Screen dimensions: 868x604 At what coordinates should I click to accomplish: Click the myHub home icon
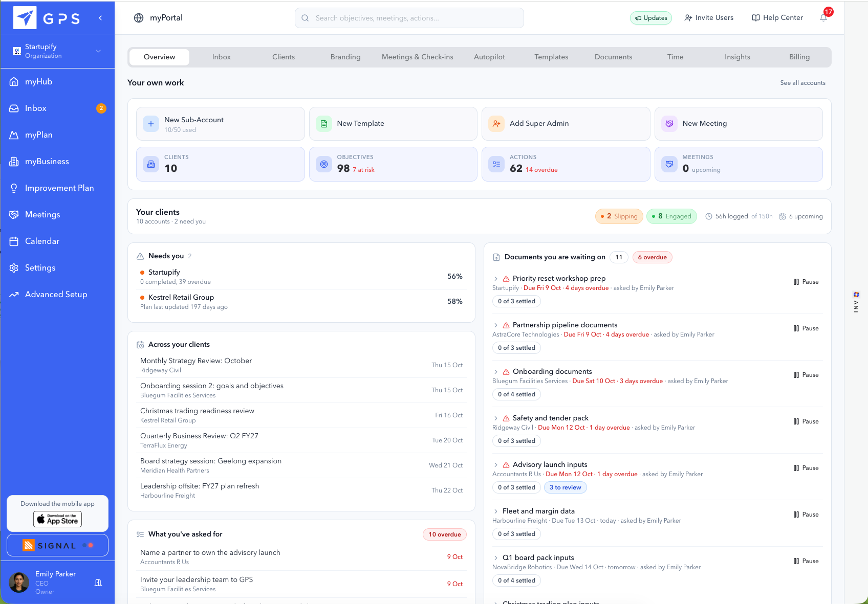tap(14, 82)
